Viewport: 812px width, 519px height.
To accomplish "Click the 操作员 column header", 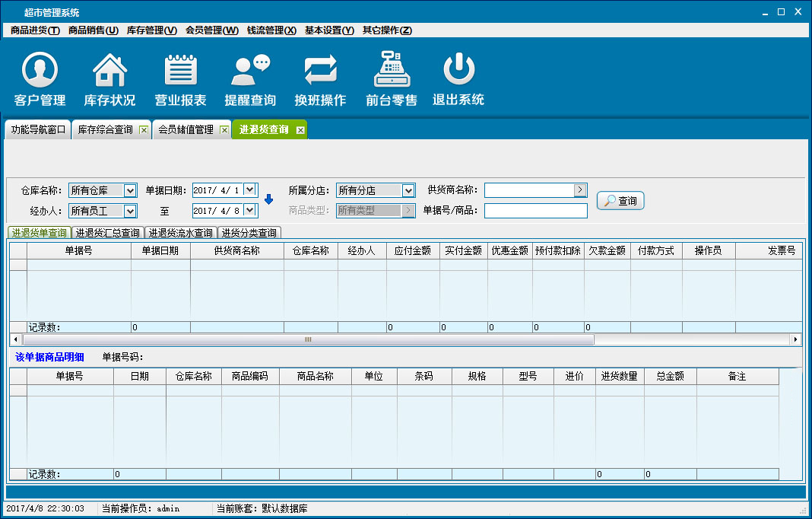I will [709, 250].
